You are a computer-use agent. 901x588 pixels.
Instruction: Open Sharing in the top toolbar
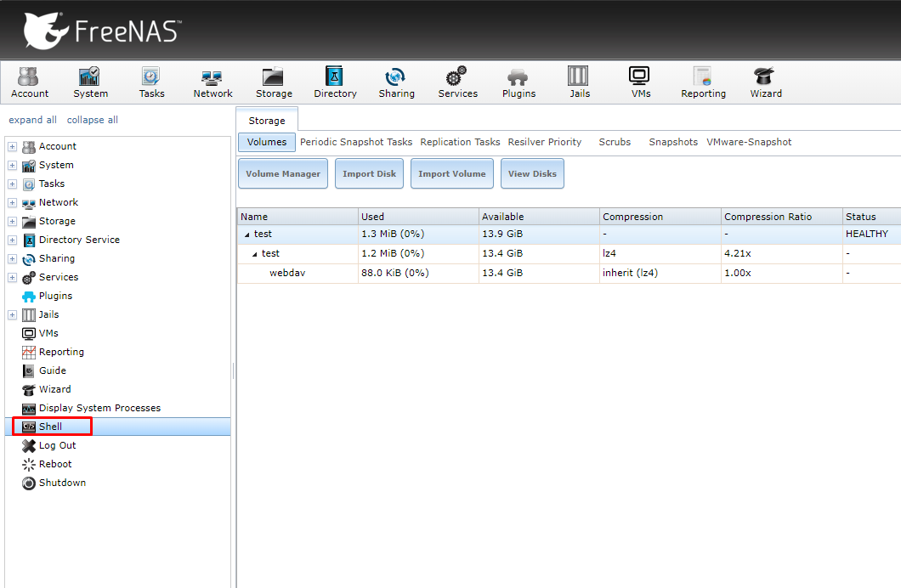coord(396,82)
